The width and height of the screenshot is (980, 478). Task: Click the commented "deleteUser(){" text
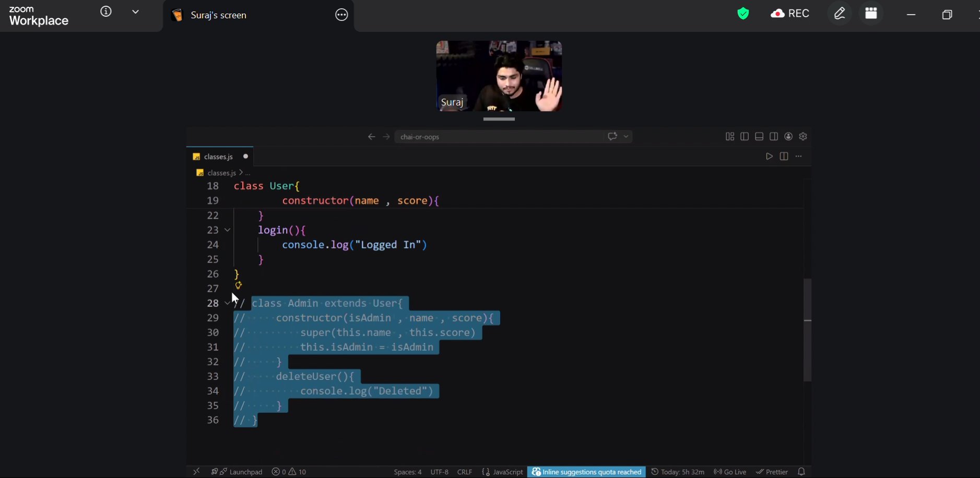pos(315,376)
